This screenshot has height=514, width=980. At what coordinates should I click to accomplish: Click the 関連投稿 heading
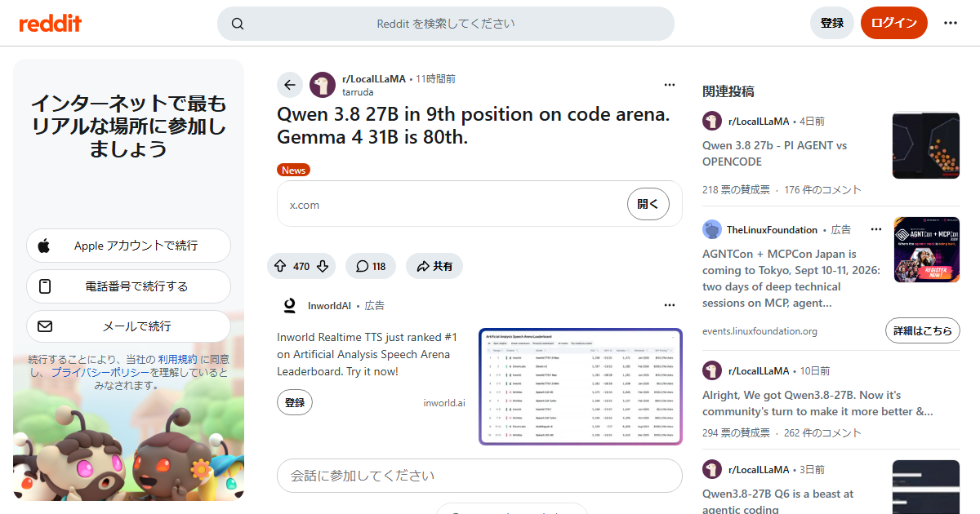(x=728, y=91)
